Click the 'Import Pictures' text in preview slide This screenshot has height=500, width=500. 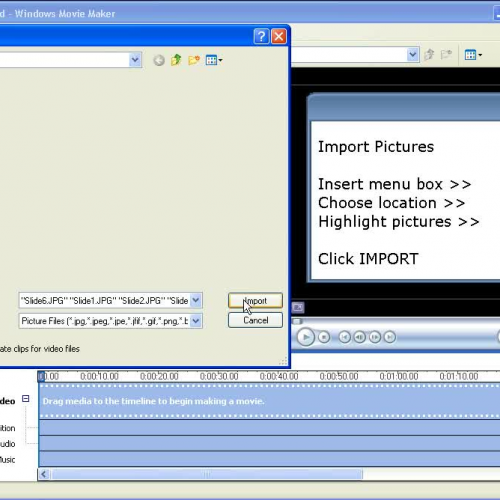click(376, 147)
